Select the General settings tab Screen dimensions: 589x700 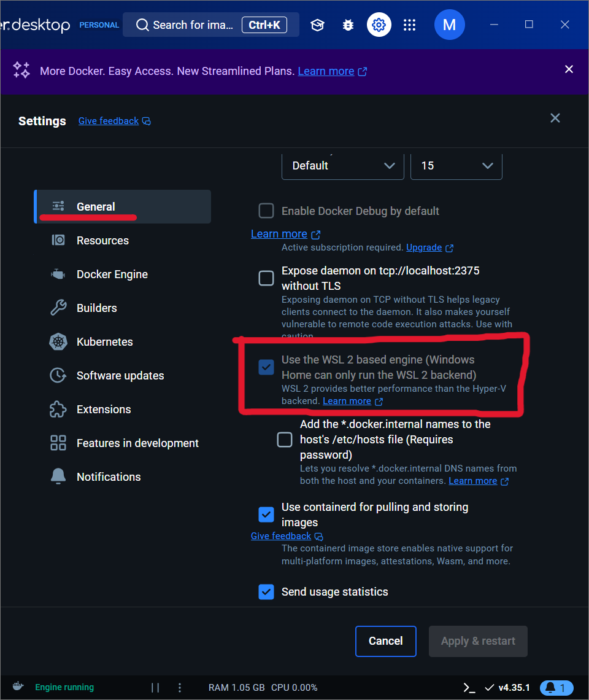[x=123, y=207]
